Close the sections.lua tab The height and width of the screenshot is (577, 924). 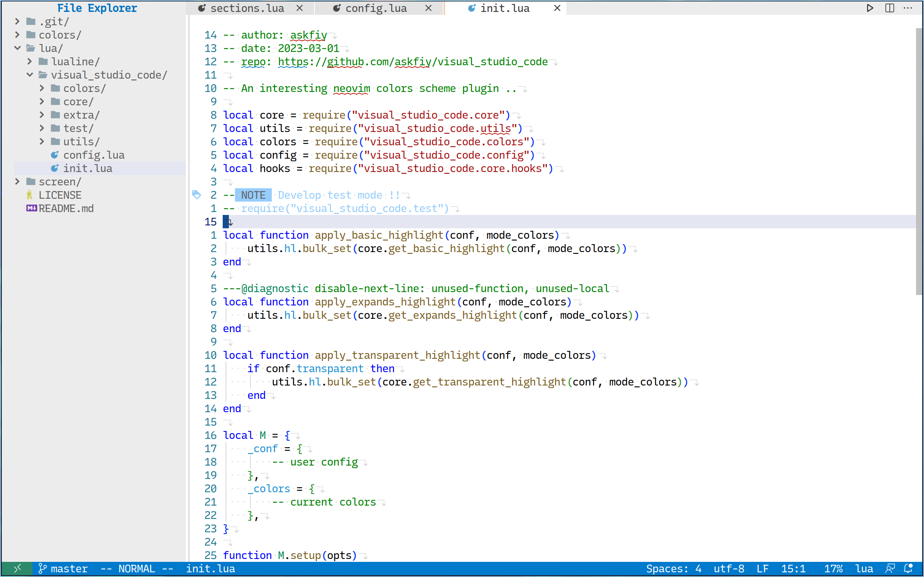[300, 8]
